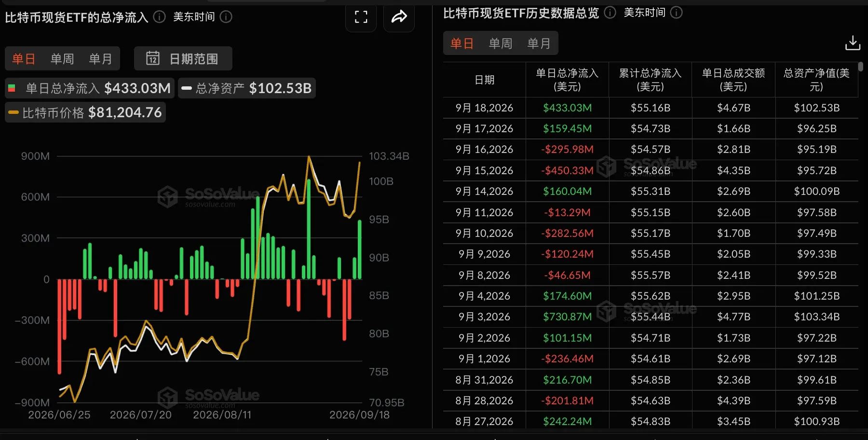
Task: Click table scrollbar thumb
Action: click(861, 67)
